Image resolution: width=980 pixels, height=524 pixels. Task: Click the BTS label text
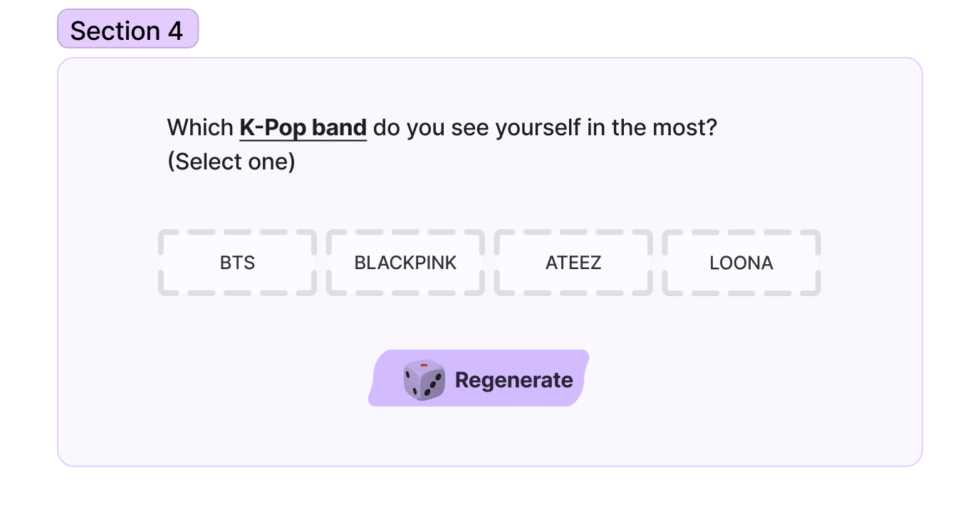coord(237,263)
